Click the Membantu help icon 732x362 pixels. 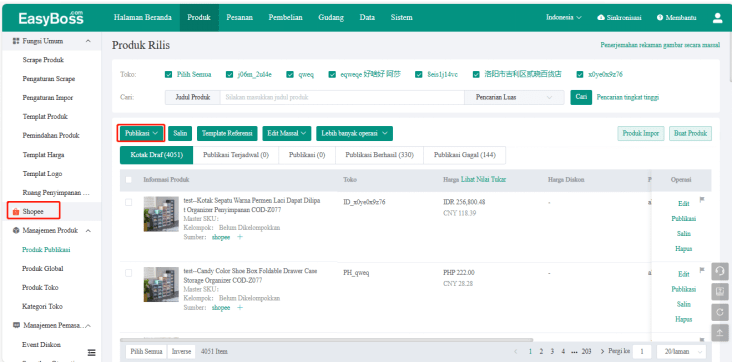pyautogui.click(x=660, y=18)
